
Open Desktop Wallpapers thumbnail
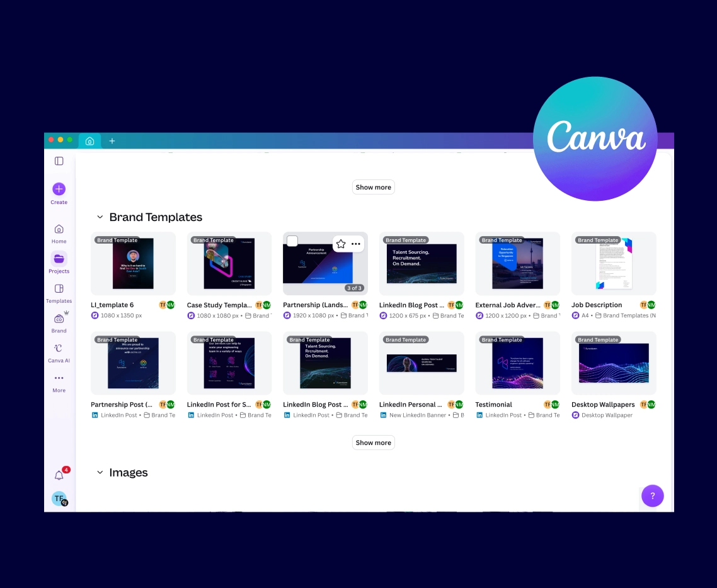pos(614,363)
